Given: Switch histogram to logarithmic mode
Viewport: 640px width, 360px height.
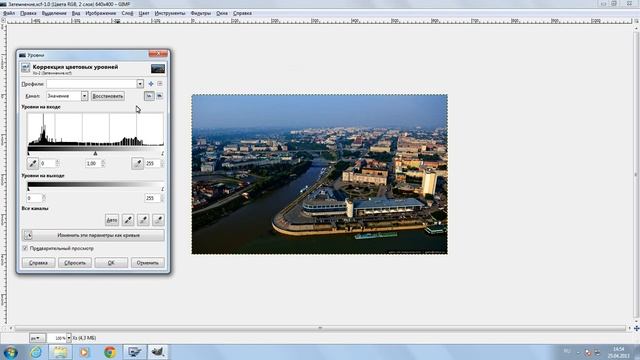Looking at the screenshot, I should tap(160, 96).
